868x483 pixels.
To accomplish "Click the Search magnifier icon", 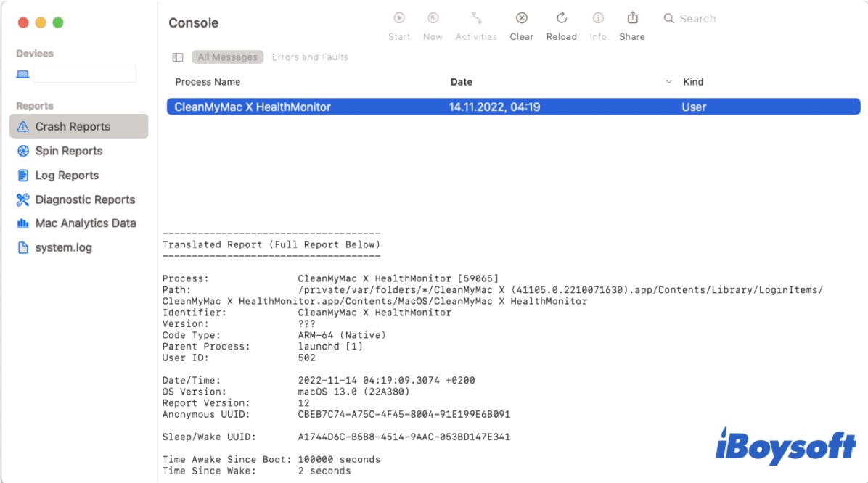I will (668, 18).
